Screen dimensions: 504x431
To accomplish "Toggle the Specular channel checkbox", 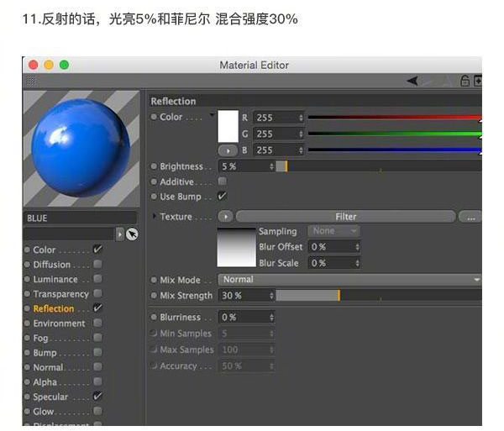I will (x=97, y=397).
